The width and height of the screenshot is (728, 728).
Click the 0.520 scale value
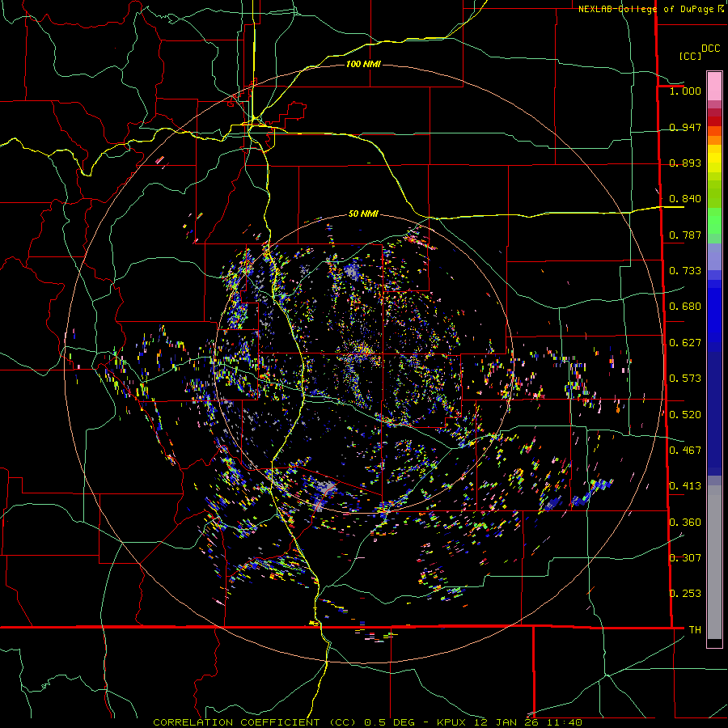tap(685, 415)
